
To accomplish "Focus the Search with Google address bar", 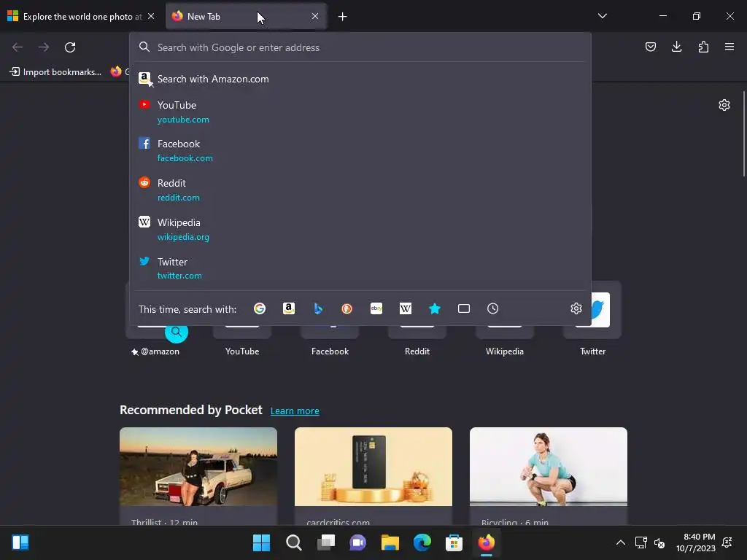I will [360, 47].
